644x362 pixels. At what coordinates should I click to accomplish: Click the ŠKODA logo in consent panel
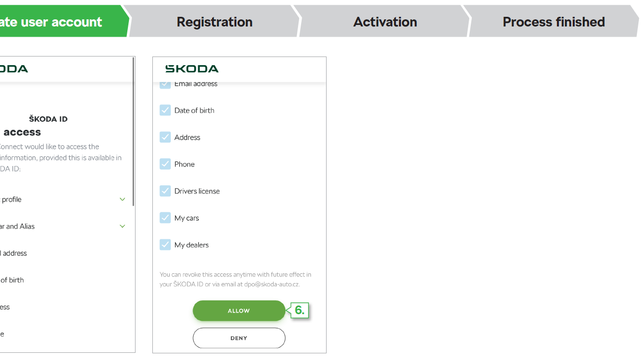pos(192,69)
